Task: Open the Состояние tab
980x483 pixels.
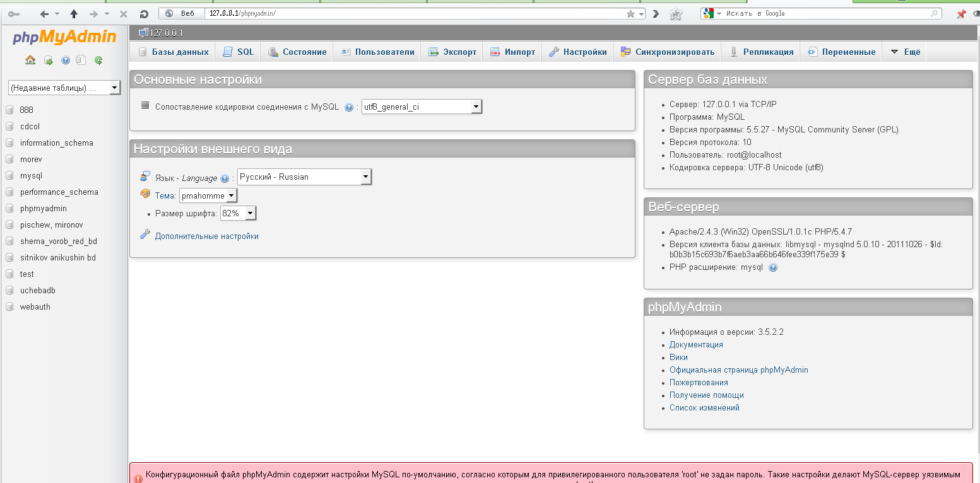Action: click(x=297, y=52)
